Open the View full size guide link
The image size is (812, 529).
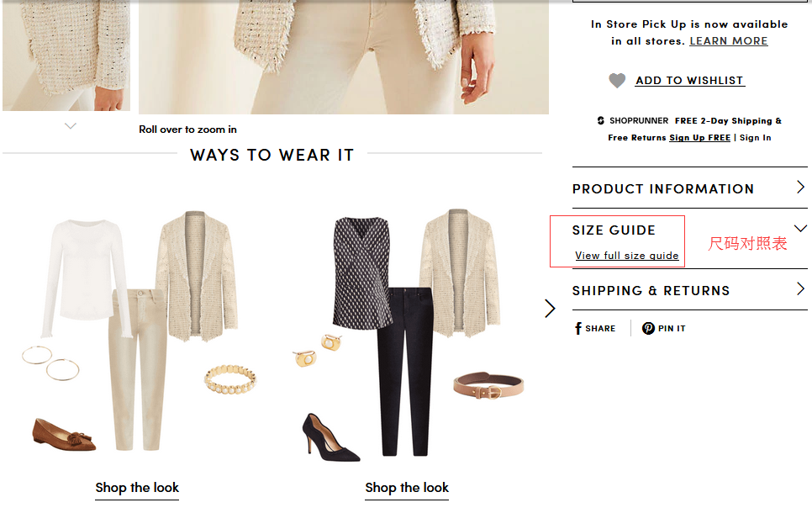[626, 256]
